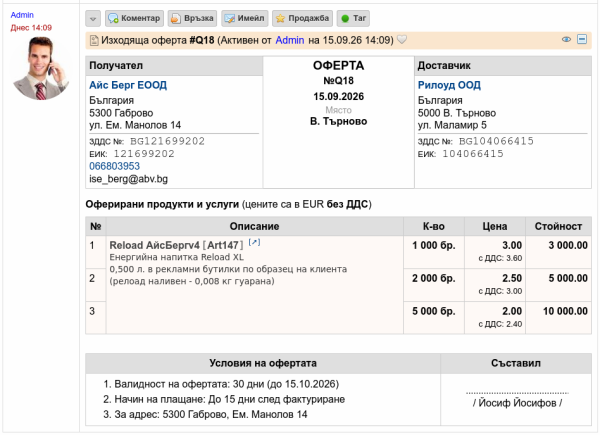This screenshot has height=435, width=600.
Task: Click the document icon before Изходяща оферта
Action: 94,40
